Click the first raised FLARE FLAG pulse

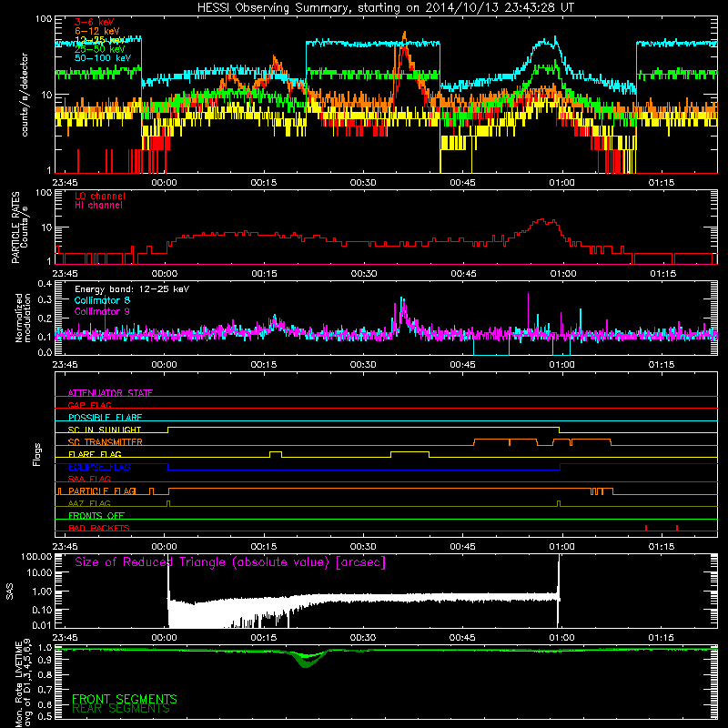pos(276,453)
